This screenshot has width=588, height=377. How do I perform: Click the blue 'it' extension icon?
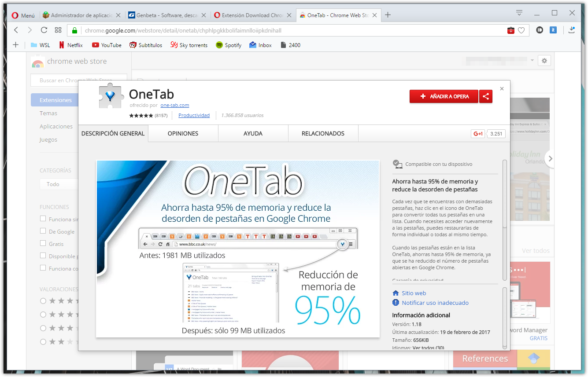point(554,30)
